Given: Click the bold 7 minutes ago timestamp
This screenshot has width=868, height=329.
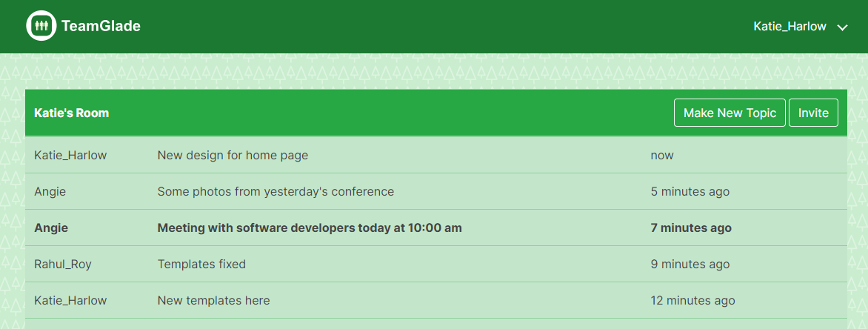Looking at the screenshot, I should [691, 227].
